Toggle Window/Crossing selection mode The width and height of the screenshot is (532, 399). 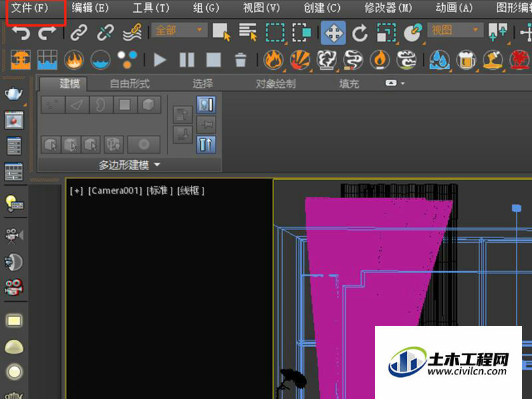302,33
